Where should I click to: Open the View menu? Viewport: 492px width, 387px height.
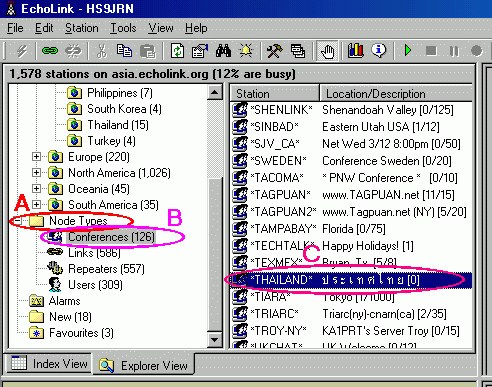point(161,28)
